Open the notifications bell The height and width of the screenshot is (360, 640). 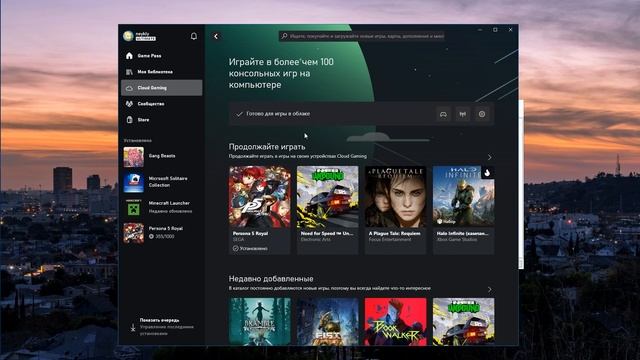tap(194, 36)
